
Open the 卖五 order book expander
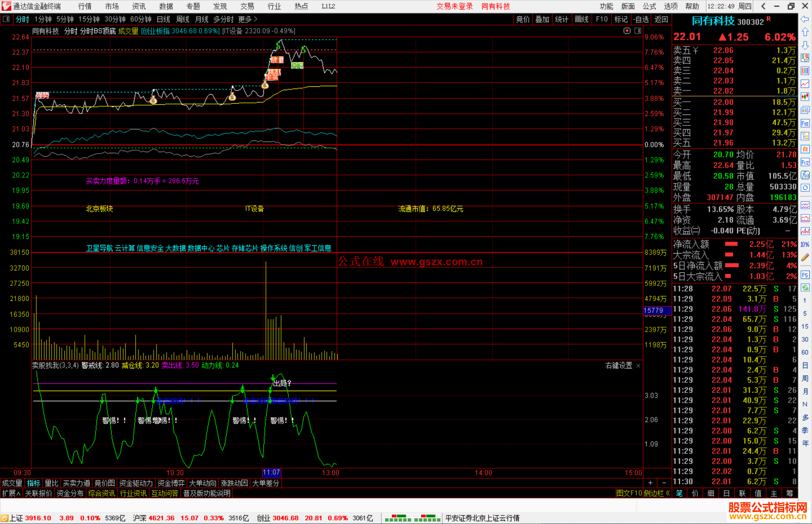pos(696,50)
